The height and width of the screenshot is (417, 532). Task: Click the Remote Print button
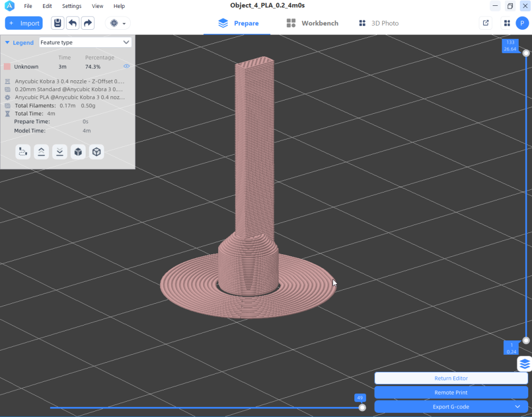(451, 393)
